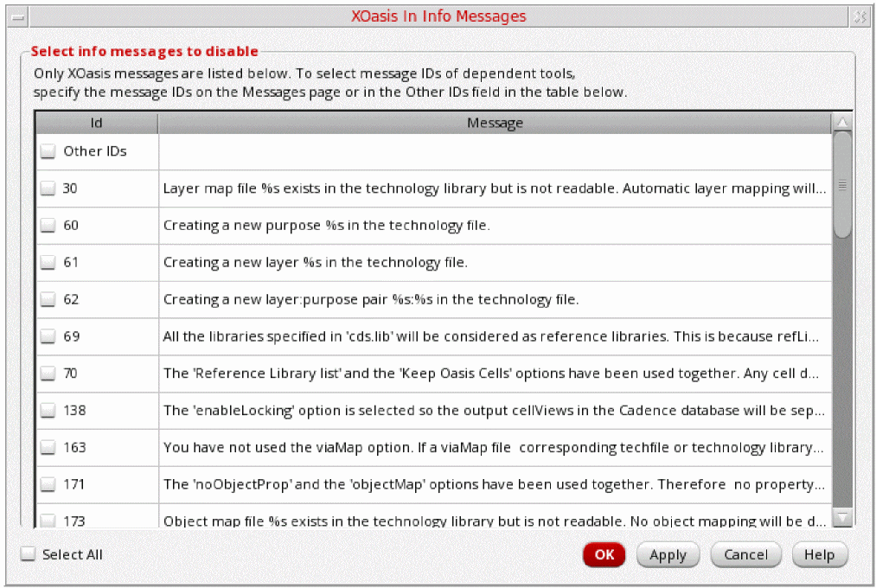Mark checkbox for message ID 70
Viewport: 876px width, 588px height.
pyautogui.click(x=48, y=373)
